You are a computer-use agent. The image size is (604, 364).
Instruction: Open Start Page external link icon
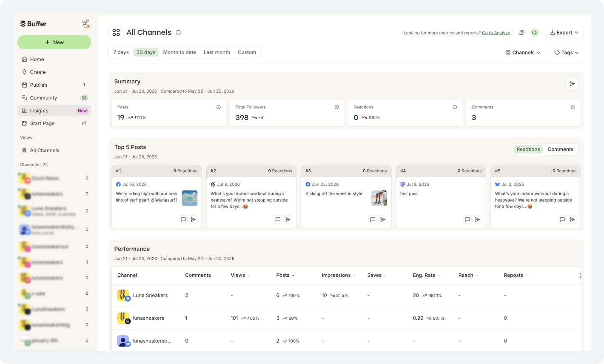click(x=84, y=123)
